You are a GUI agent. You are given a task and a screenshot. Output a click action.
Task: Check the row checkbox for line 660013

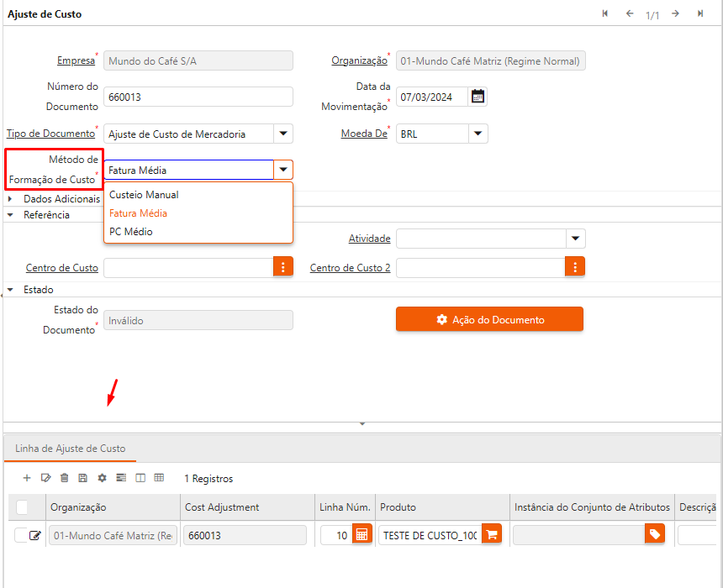tap(21, 535)
